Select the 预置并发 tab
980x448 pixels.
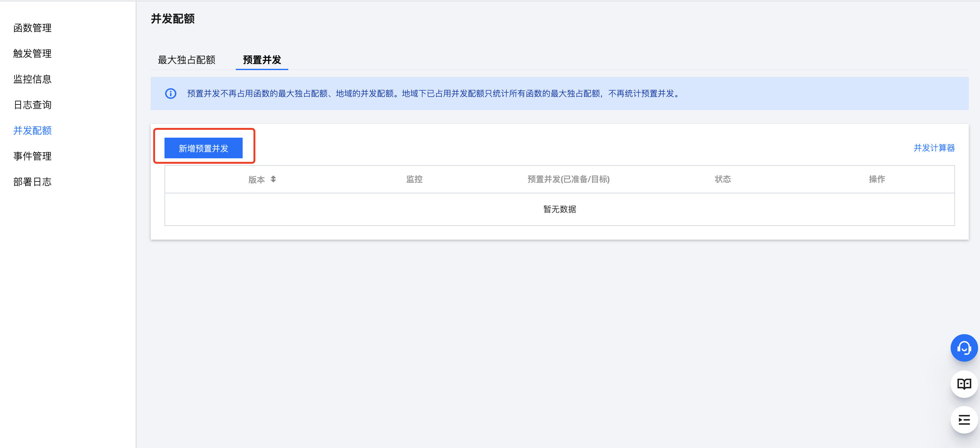(x=262, y=60)
